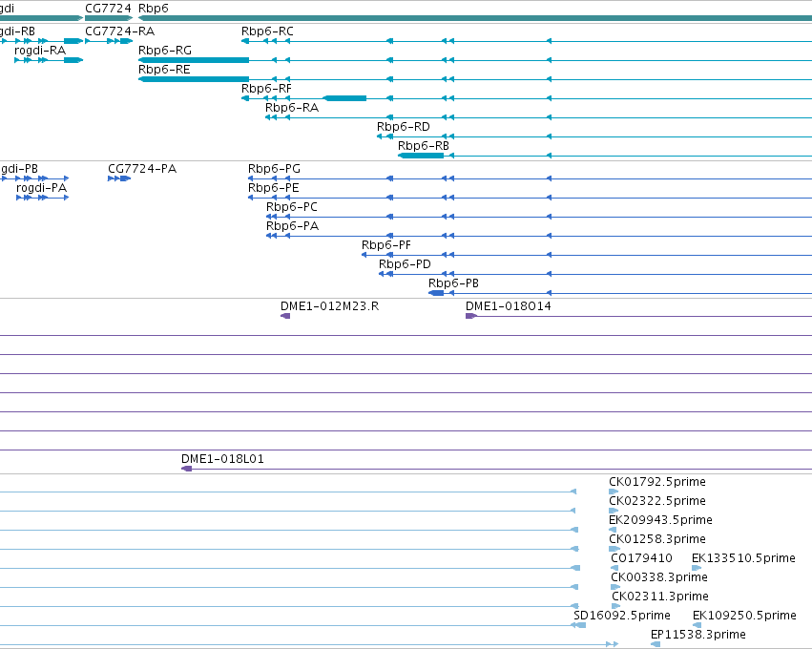Select the Rbp6-PG protein label

(274, 169)
